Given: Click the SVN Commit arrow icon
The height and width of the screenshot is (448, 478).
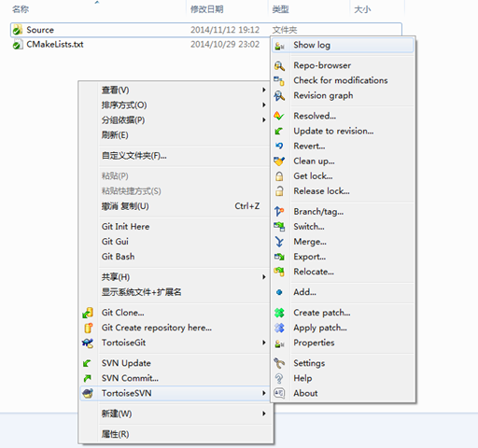Looking at the screenshot, I should coord(87,378).
